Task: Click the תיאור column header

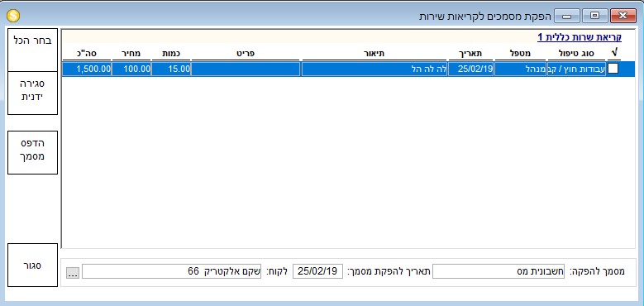Action: point(374,54)
